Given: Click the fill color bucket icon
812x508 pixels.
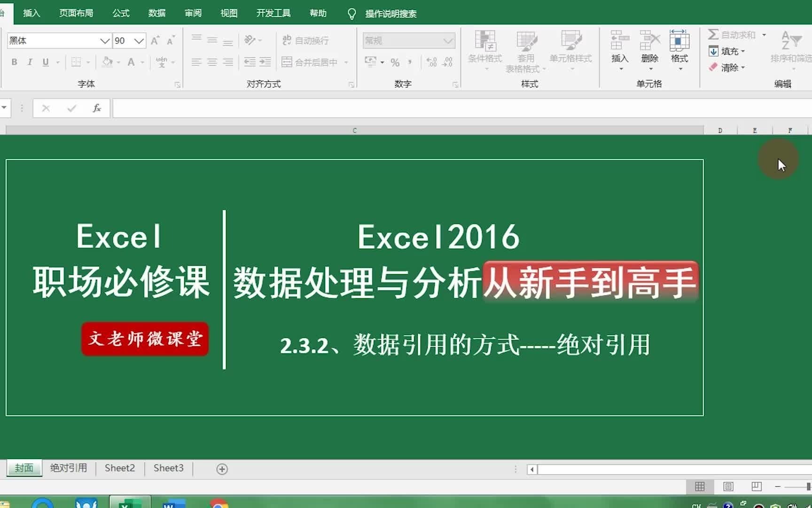Looking at the screenshot, I should (x=108, y=62).
